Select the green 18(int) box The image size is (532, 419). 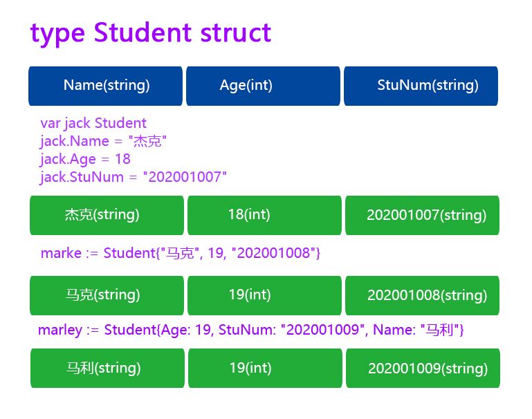click(264, 215)
